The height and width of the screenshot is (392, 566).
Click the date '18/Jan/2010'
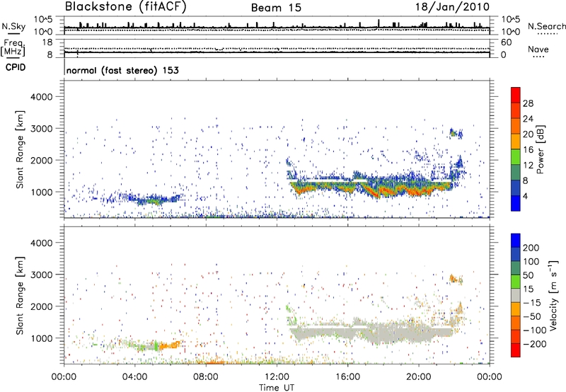[x=453, y=6]
